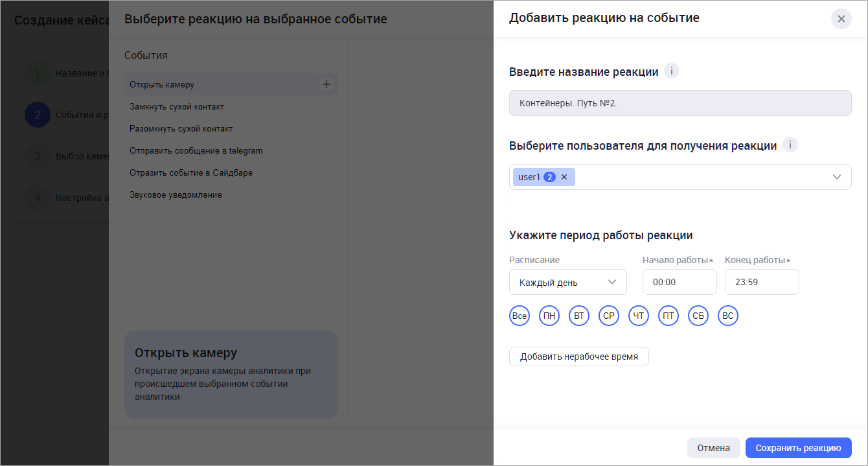Screen dimensions: 868x466
Task: Select Отправить сообщение в telegram reaction
Action: 196,151
